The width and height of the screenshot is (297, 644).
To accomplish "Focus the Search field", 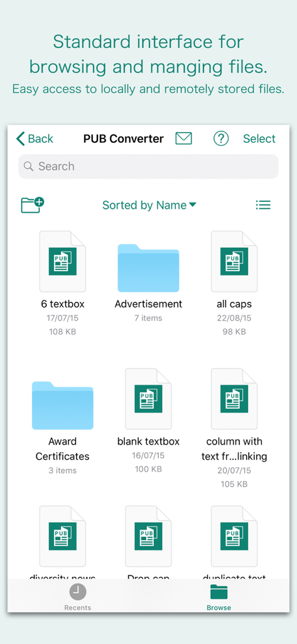I will pos(148,166).
